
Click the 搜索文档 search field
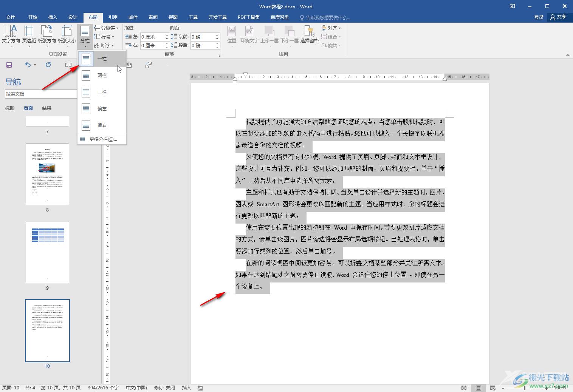pyautogui.click(x=41, y=94)
